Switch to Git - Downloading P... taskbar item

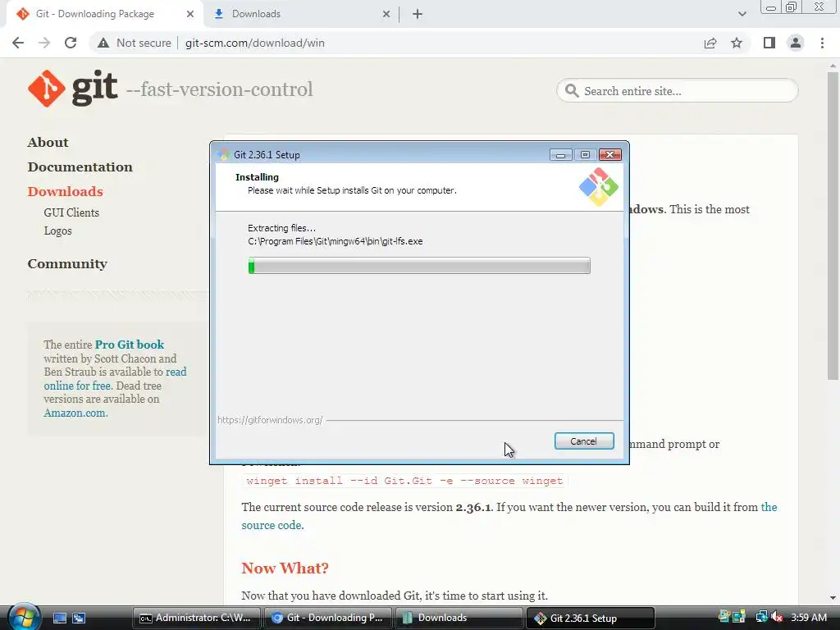[328, 619]
